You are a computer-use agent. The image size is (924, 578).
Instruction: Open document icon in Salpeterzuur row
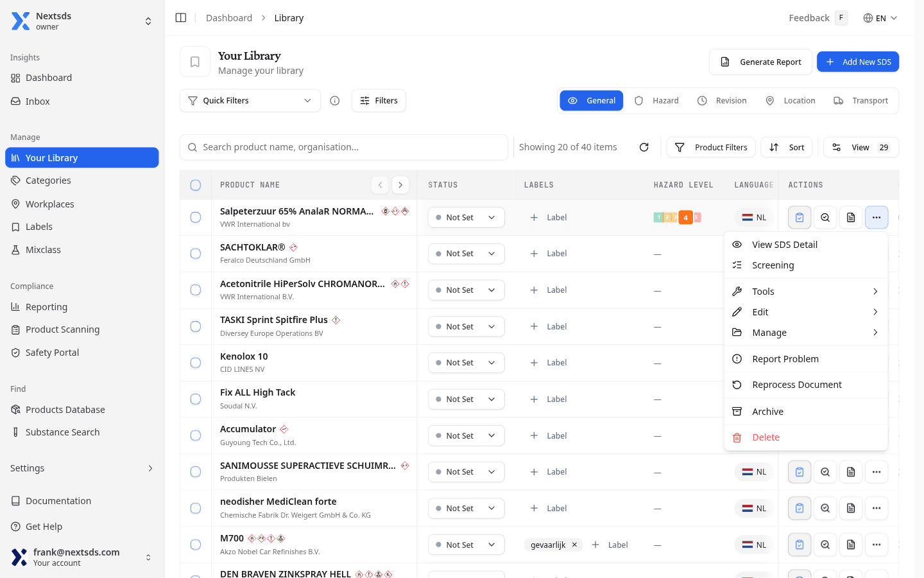851,218
